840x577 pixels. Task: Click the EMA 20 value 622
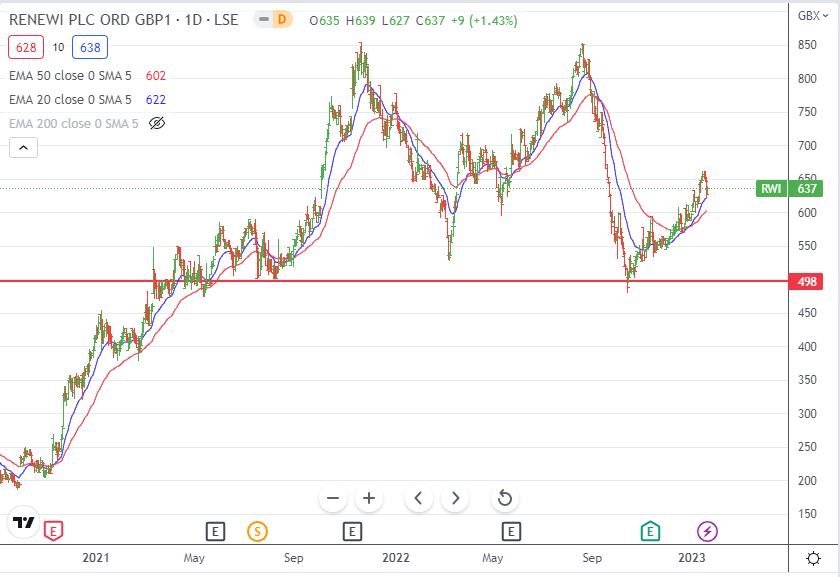point(156,100)
